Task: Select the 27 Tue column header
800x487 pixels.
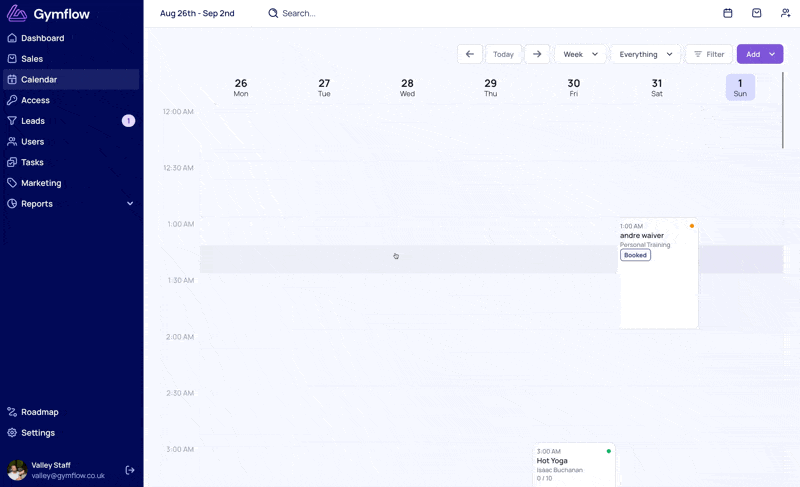Action: coord(324,87)
